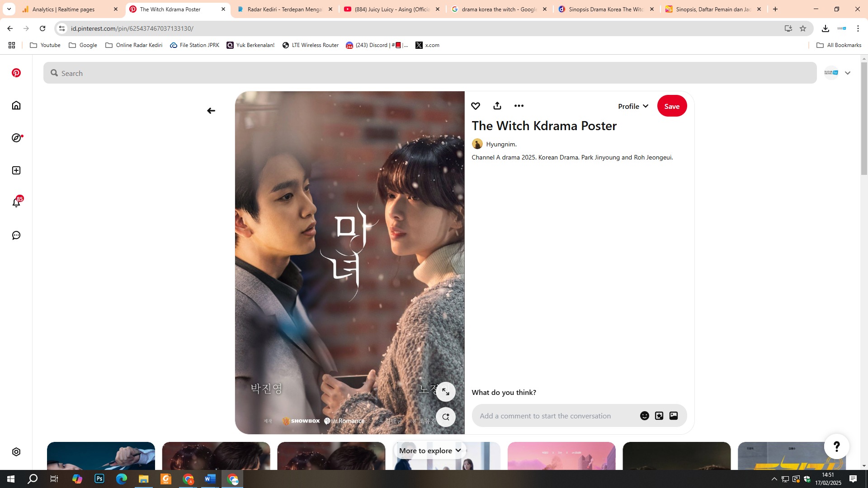Expand the poster image to fullscreen
This screenshot has width=868, height=488.
[446, 392]
